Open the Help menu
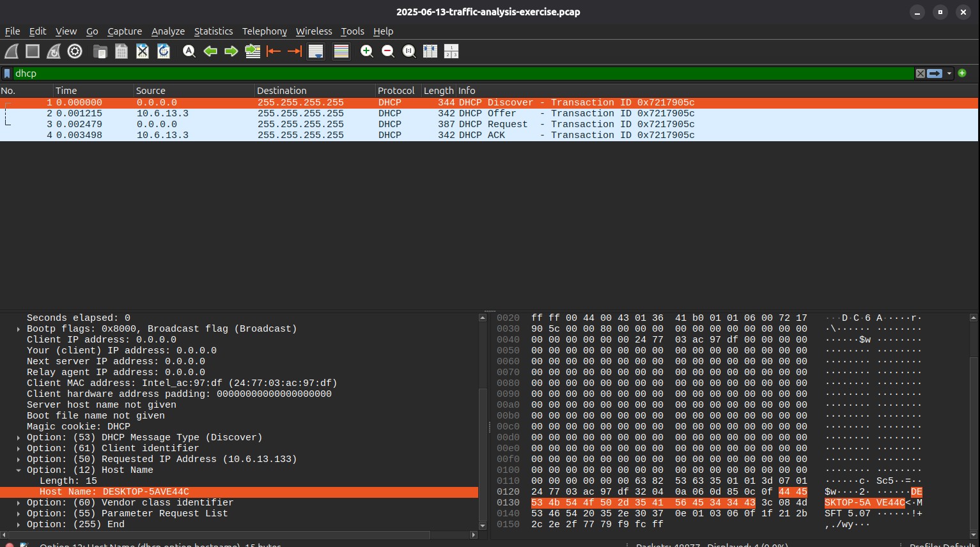The image size is (980, 547). 384,31
